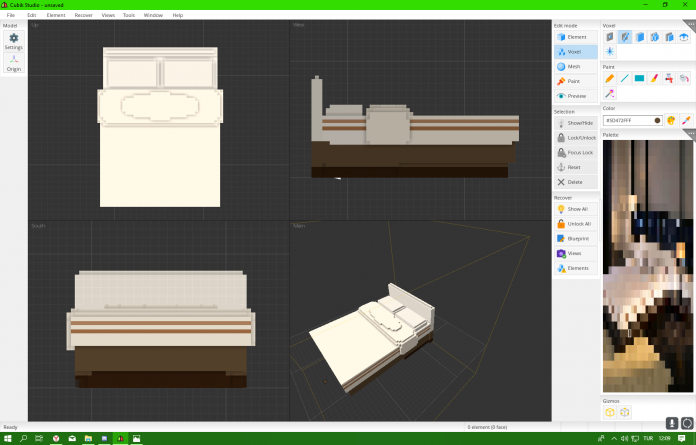Choose the Paint bucket fill tool
This screenshot has height=445, width=696.
point(684,79)
